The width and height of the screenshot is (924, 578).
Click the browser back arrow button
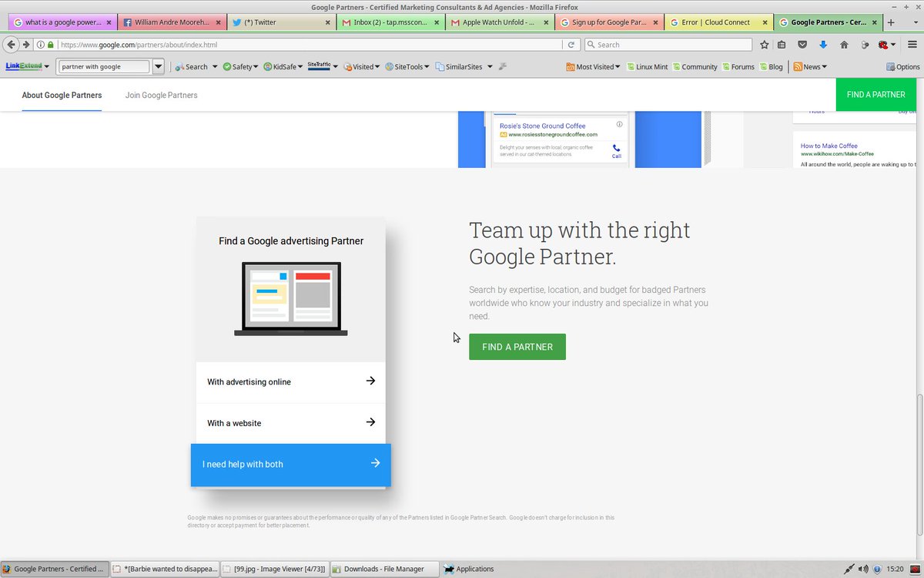coord(12,45)
